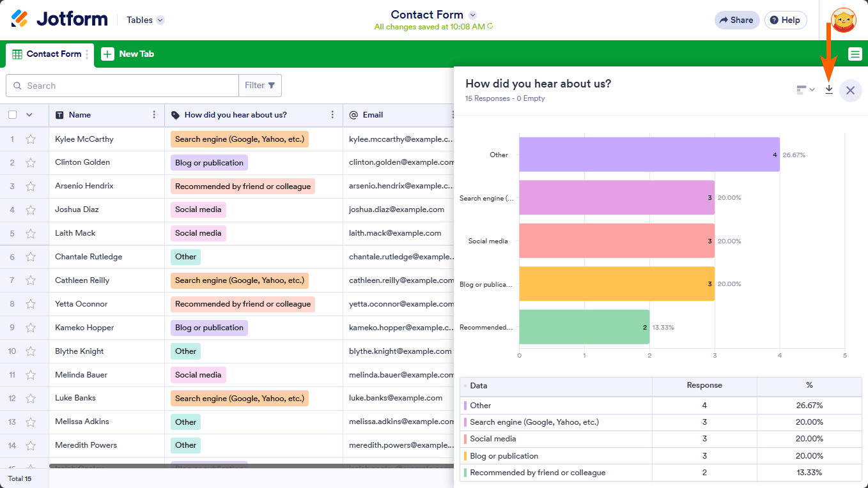Click the Filter button
This screenshot has height=488, width=868.
coord(260,86)
